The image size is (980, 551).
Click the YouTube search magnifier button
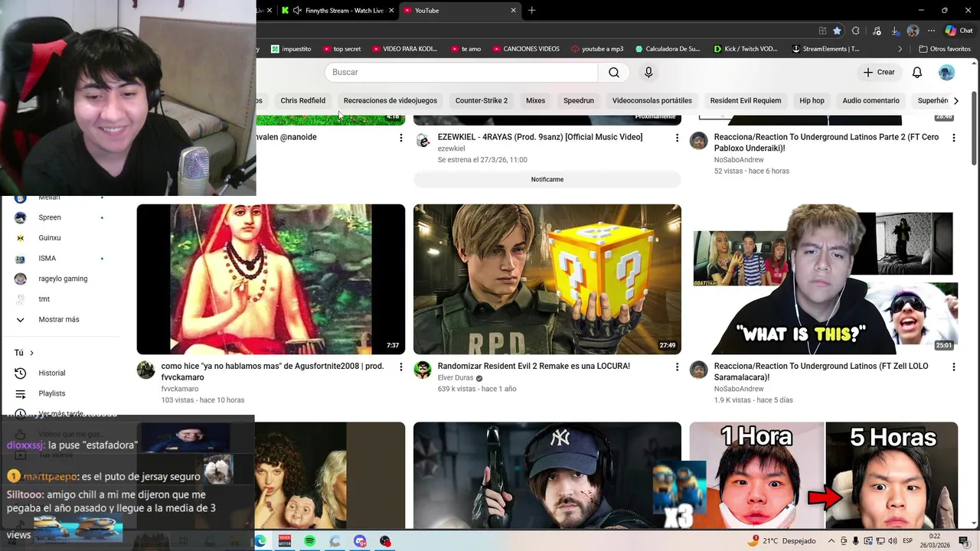click(x=614, y=72)
